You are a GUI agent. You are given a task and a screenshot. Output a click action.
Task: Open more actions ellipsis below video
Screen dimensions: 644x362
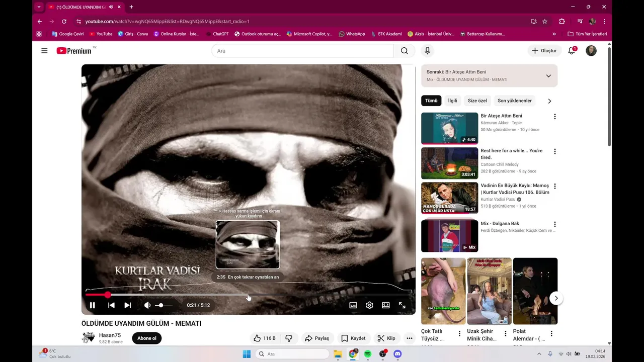(x=410, y=338)
